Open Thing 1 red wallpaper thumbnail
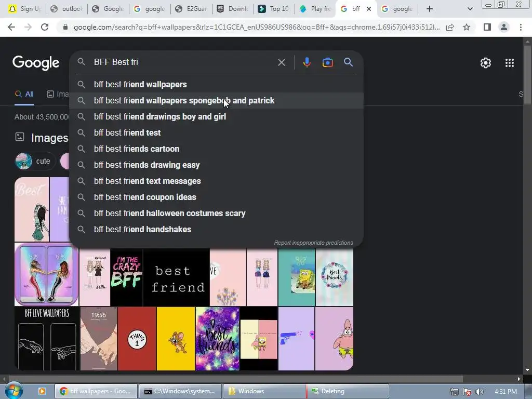The image size is (532, 399). click(137, 339)
